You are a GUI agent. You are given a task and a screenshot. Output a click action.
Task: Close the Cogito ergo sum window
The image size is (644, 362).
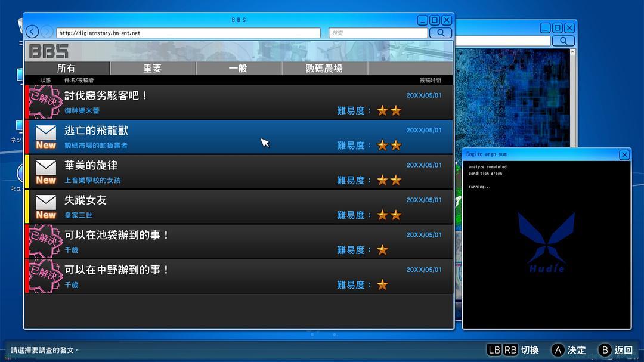point(624,154)
